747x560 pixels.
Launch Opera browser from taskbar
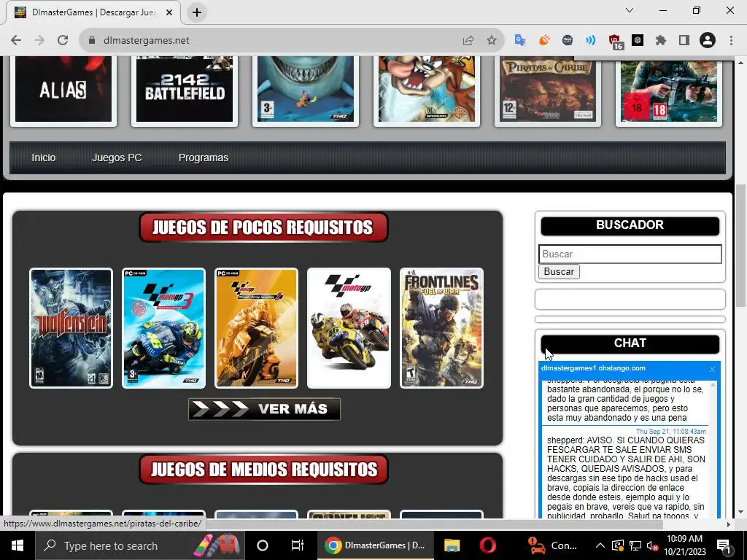(x=487, y=545)
